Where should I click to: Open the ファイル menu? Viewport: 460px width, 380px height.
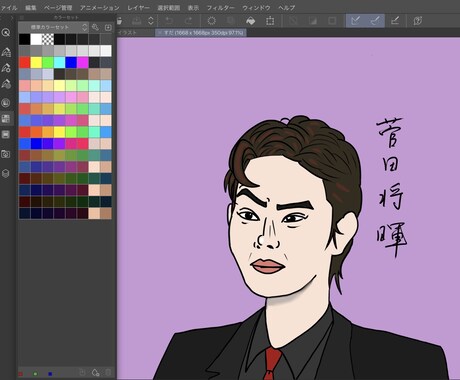pos(9,7)
